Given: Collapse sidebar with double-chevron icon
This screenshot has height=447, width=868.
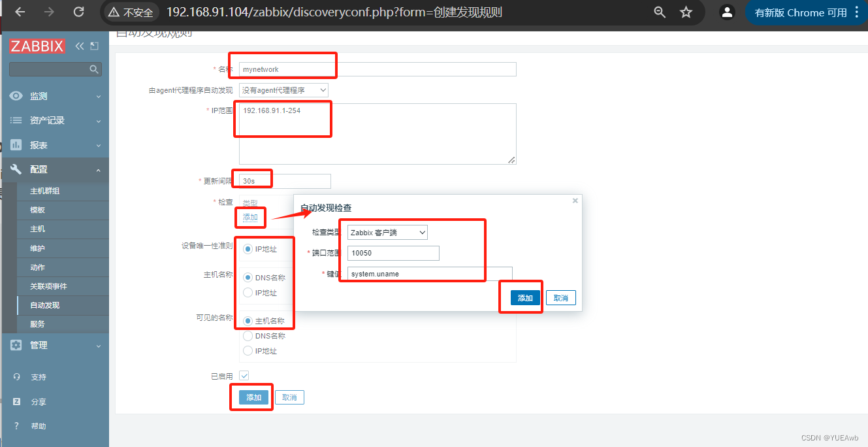Looking at the screenshot, I should [80, 46].
